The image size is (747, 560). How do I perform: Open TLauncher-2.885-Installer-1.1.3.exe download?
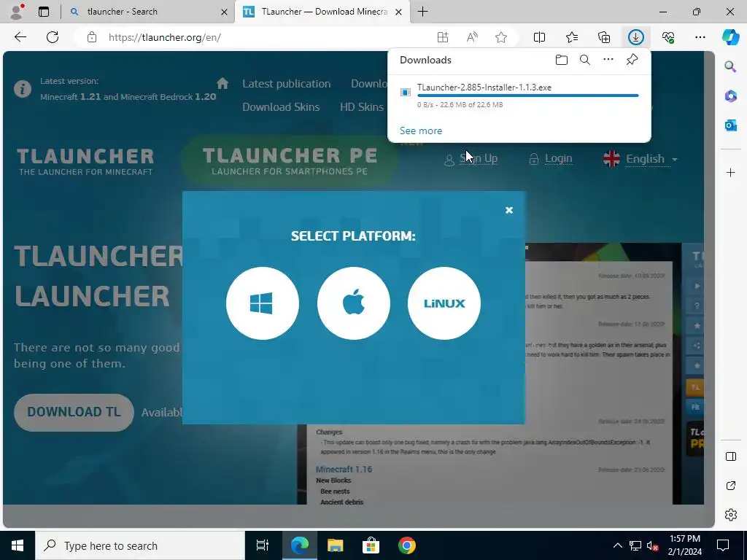(484, 87)
